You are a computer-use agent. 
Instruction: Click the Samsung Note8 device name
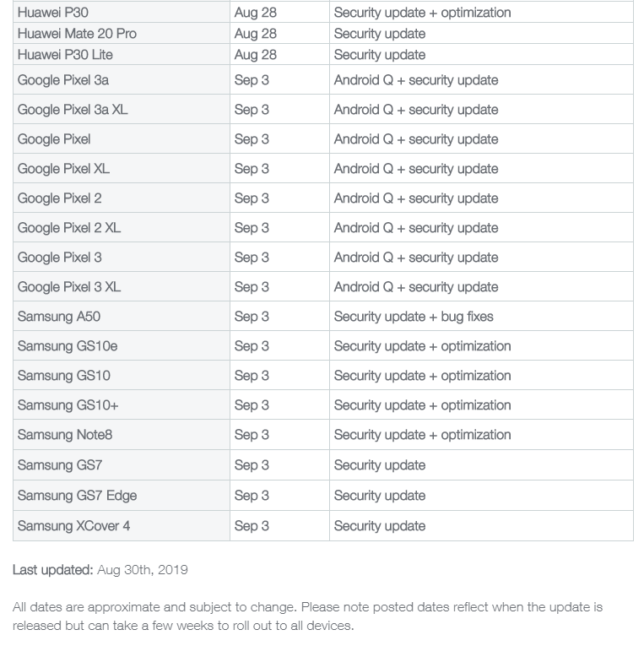pyautogui.click(x=65, y=435)
